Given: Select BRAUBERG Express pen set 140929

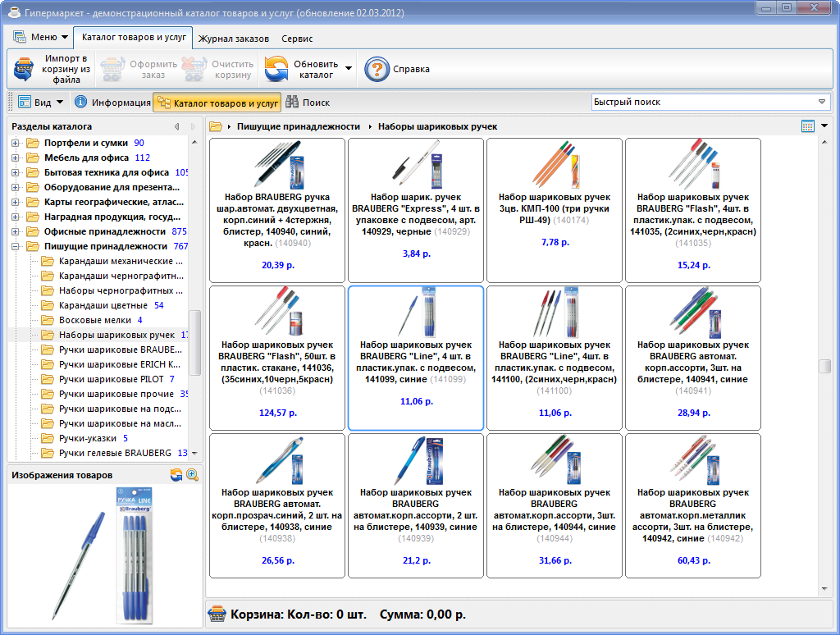Looking at the screenshot, I should pos(416,210).
